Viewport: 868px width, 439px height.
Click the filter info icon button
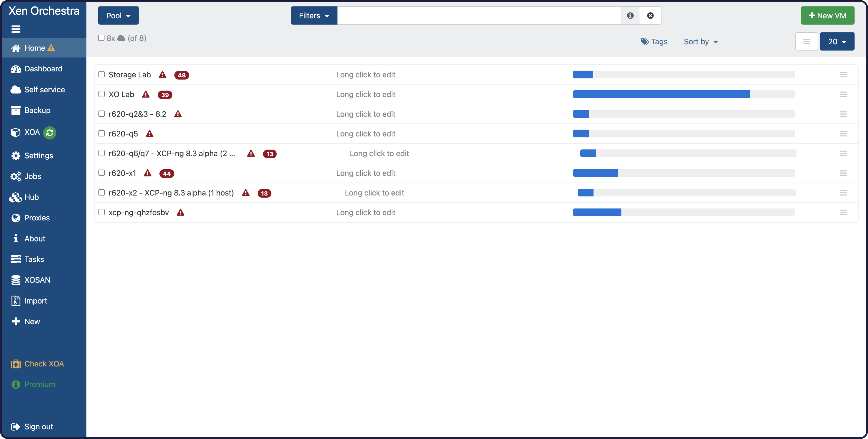[630, 15]
